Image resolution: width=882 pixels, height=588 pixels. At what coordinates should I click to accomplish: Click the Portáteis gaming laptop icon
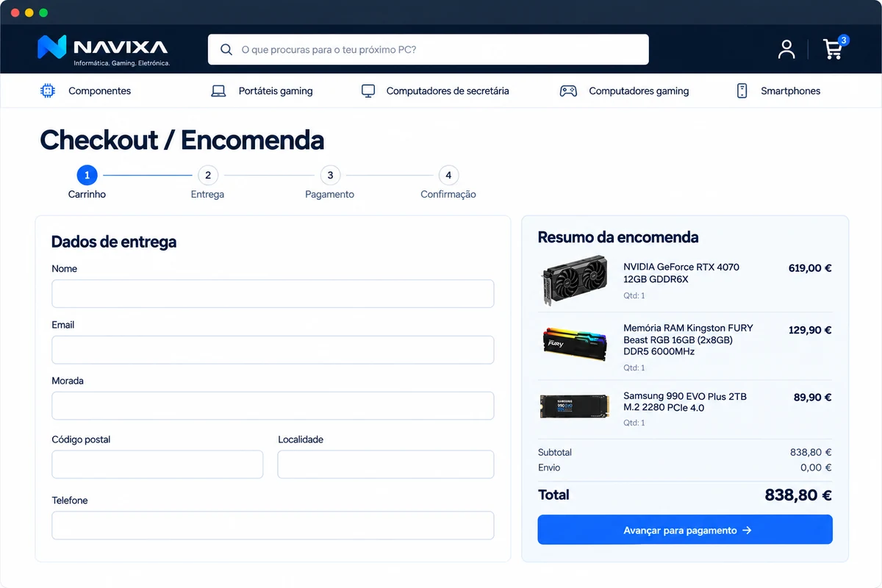tap(218, 91)
